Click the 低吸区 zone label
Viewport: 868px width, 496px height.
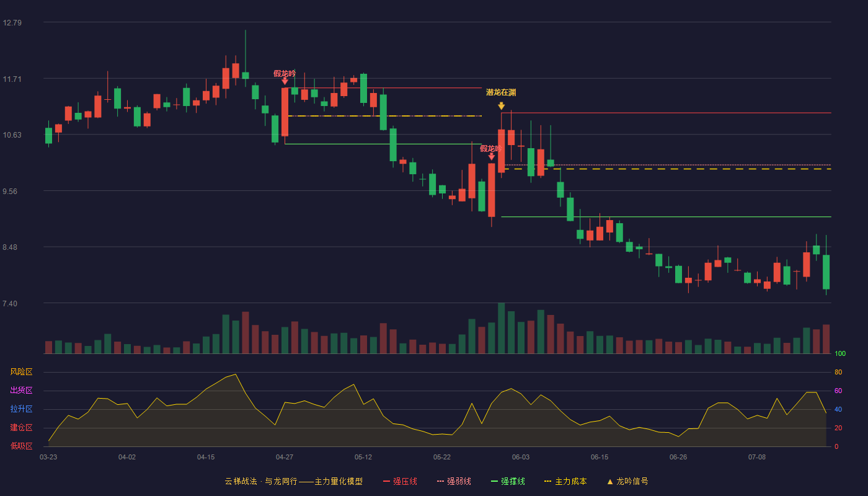21,446
